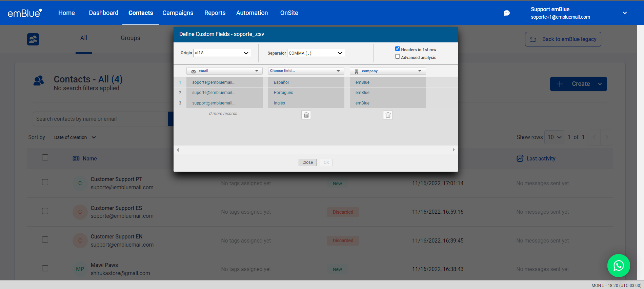Click the search contacts input field
Screen dimensions: 644x289
point(100,119)
